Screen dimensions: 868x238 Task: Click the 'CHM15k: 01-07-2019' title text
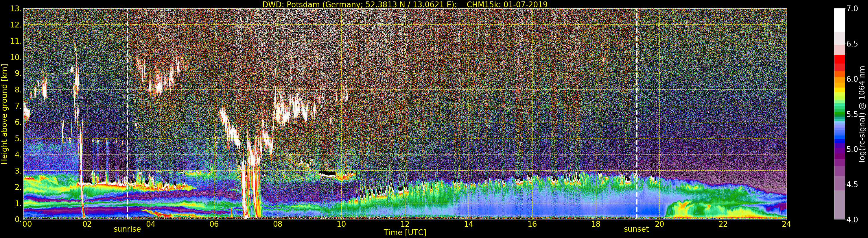(x=507, y=4)
